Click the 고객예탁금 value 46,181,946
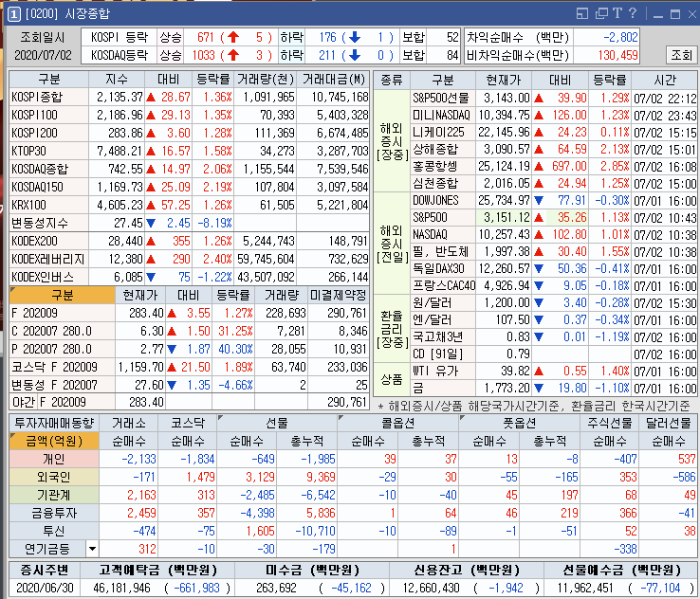The height and width of the screenshot is (599, 700). pos(121,588)
